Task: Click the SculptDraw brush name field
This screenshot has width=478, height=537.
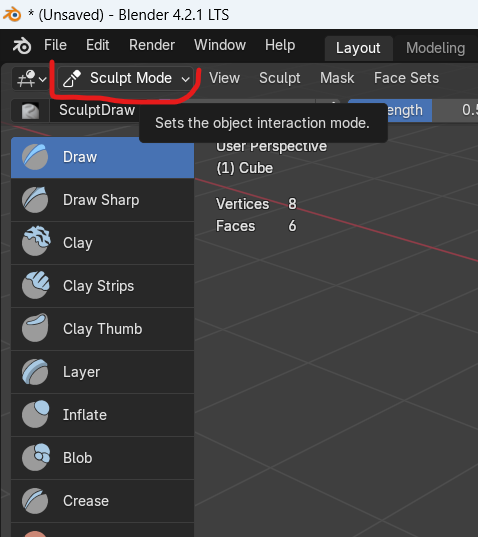Action: tap(96, 111)
